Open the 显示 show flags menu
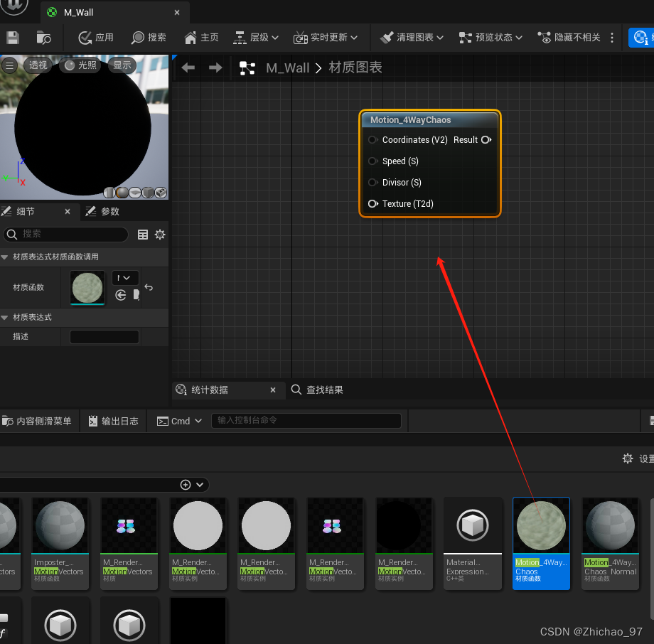Viewport: 654px width, 644px height. pyautogui.click(x=122, y=65)
